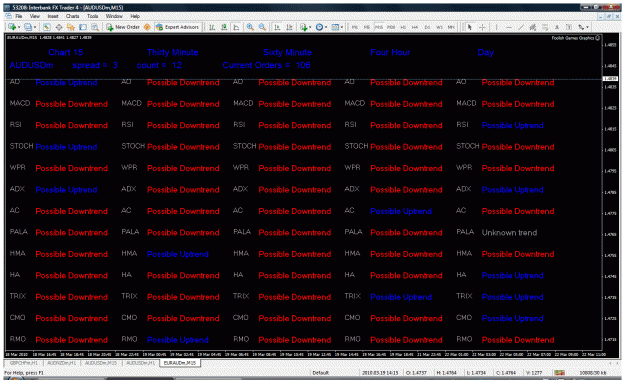Click the connection status bars icon
625x380 pixels.
560,373
